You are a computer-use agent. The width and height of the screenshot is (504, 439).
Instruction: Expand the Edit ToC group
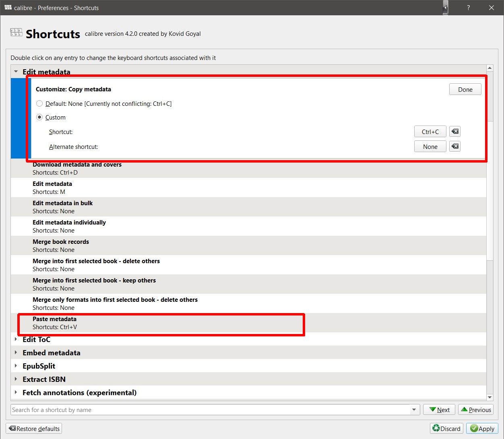(x=16, y=339)
